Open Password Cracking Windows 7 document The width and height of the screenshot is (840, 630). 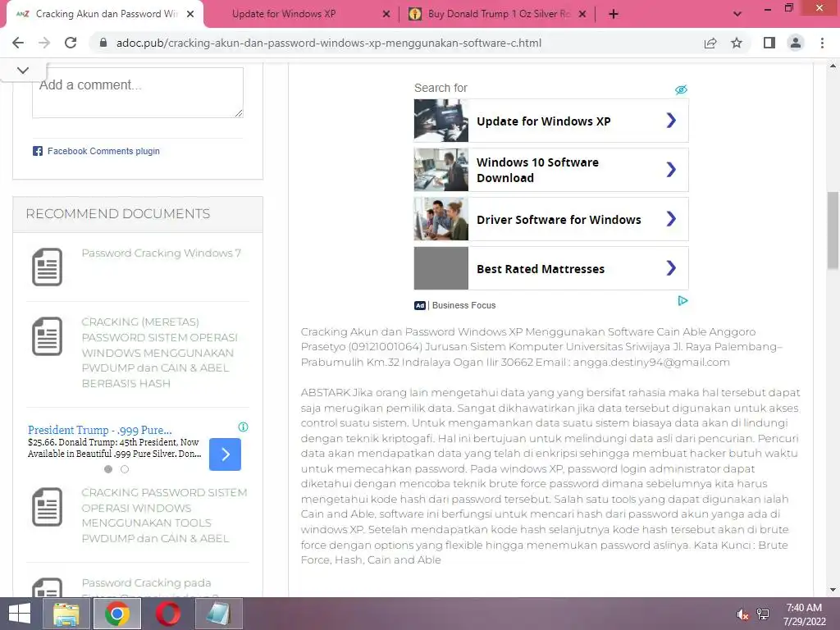tap(162, 253)
